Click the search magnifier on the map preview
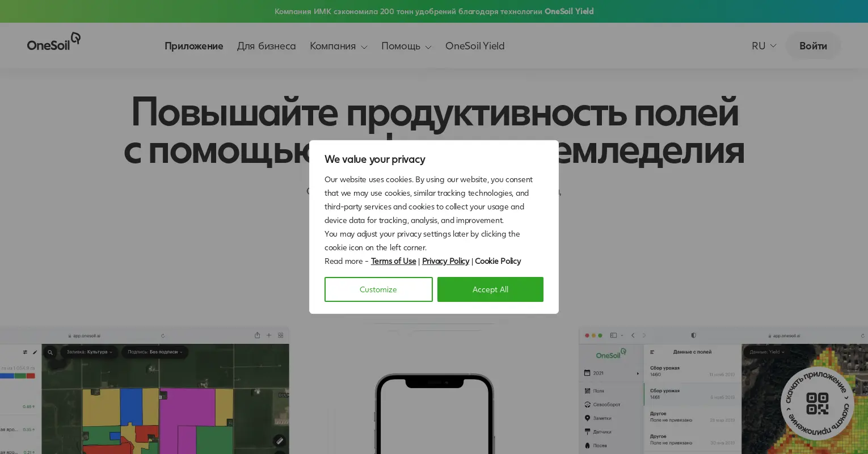Image resolution: width=868 pixels, height=454 pixels. click(50, 352)
